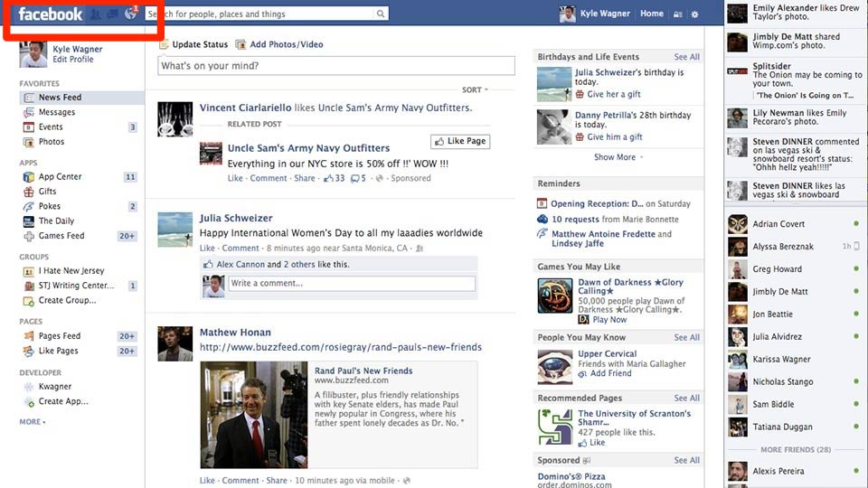Screen dimensions: 868x488
Task: Open Uncle Sam's Army Navy Outfitters page link
Action: click(x=308, y=148)
